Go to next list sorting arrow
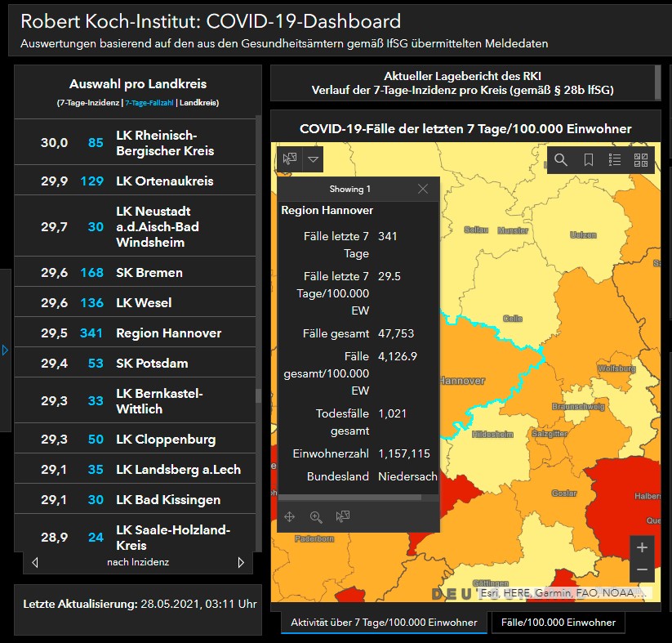 click(241, 562)
